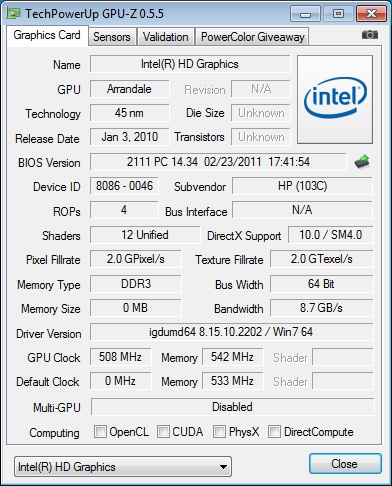Click Die Size field showing Unknown

[x=261, y=113]
